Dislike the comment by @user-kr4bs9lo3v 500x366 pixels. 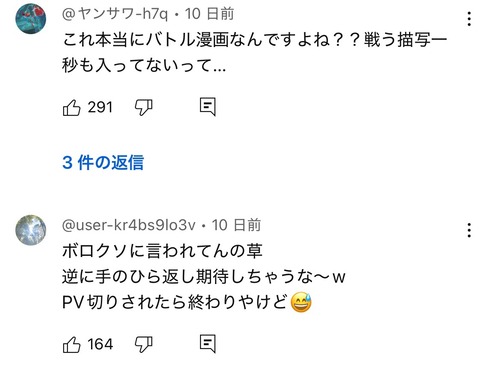pos(144,344)
